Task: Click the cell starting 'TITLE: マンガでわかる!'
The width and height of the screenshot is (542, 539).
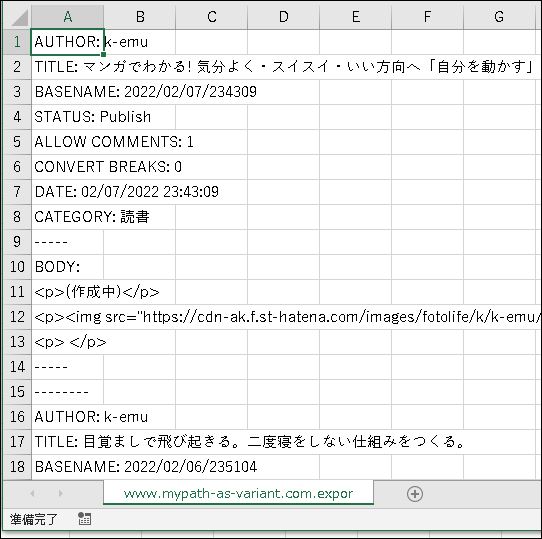Action: pyautogui.click(x=67, y=67)
